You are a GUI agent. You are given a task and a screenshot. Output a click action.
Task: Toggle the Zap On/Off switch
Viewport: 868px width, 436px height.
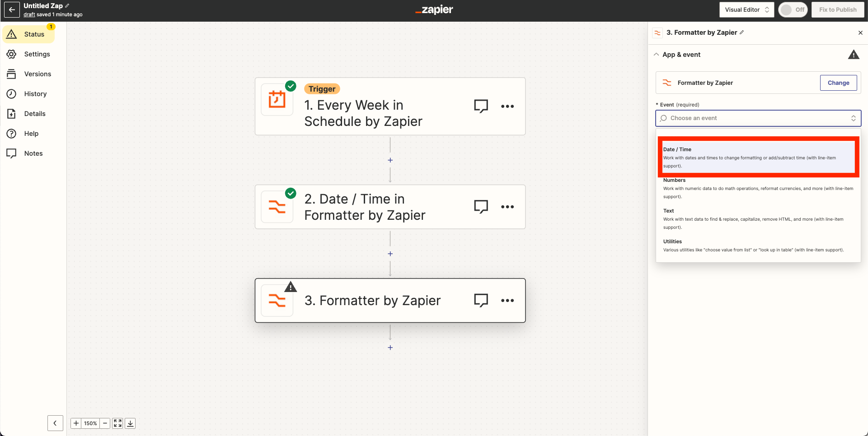(x=793, y=9)
